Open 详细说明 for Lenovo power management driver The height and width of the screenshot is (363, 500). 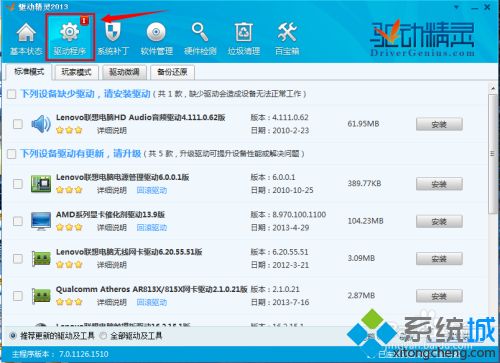point(112,190)
